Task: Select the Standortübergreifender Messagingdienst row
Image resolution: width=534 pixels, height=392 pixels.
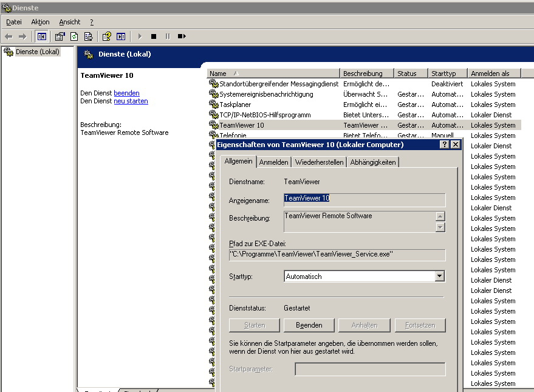Action: pos(364,84)
